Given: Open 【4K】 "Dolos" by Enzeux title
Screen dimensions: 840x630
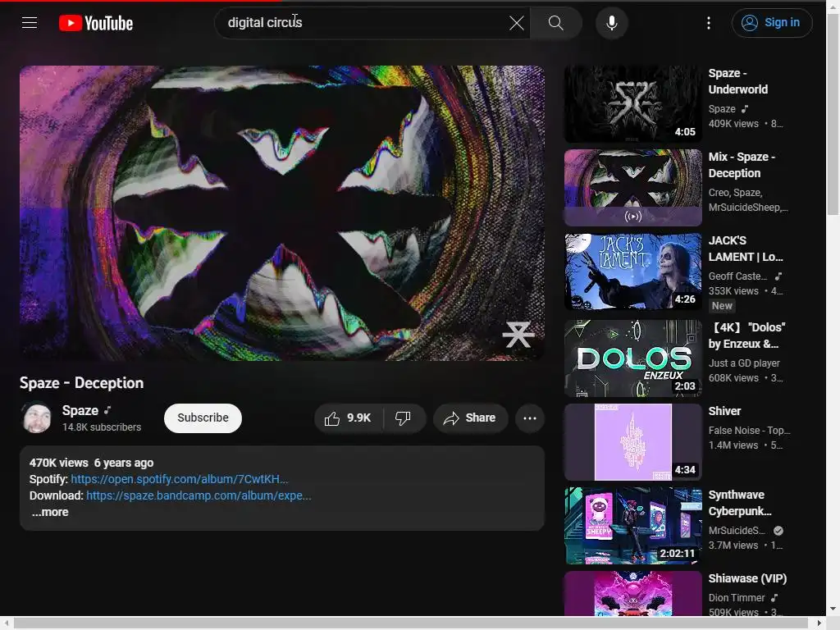Looking at the screenshot, I should [x=746, y=336].
